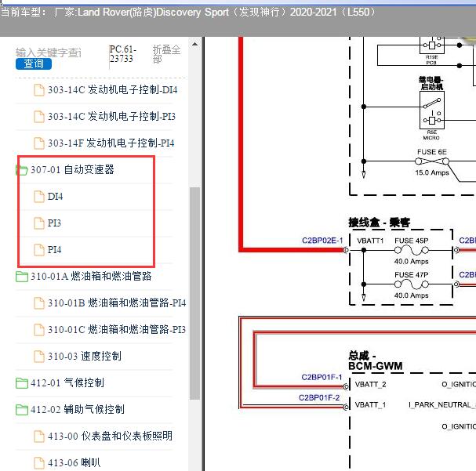Click the 接线盒 - 乘客 heading
Viewport: 476px width, 471px height.
coord(380,223)
